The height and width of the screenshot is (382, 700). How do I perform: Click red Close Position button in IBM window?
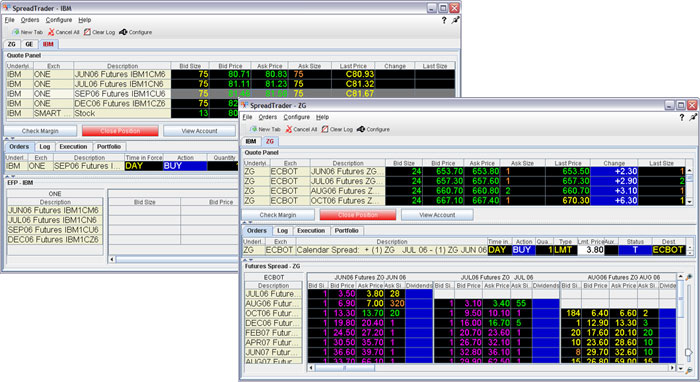120,131
